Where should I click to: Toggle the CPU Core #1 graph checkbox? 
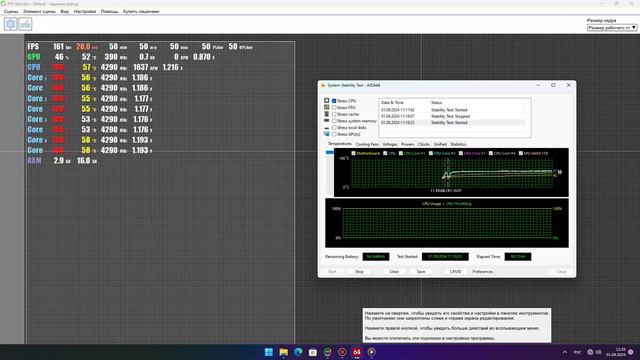[x=401, y=153]
